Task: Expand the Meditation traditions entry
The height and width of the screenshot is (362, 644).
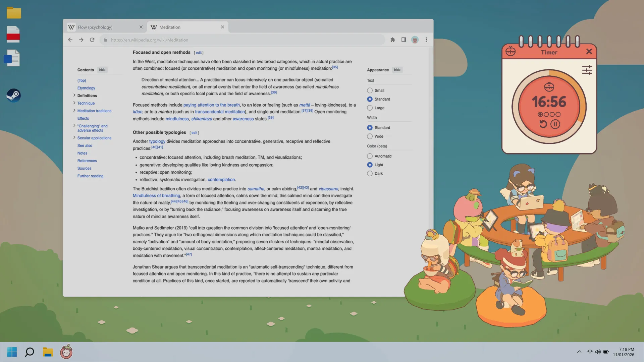Action: 74,110
